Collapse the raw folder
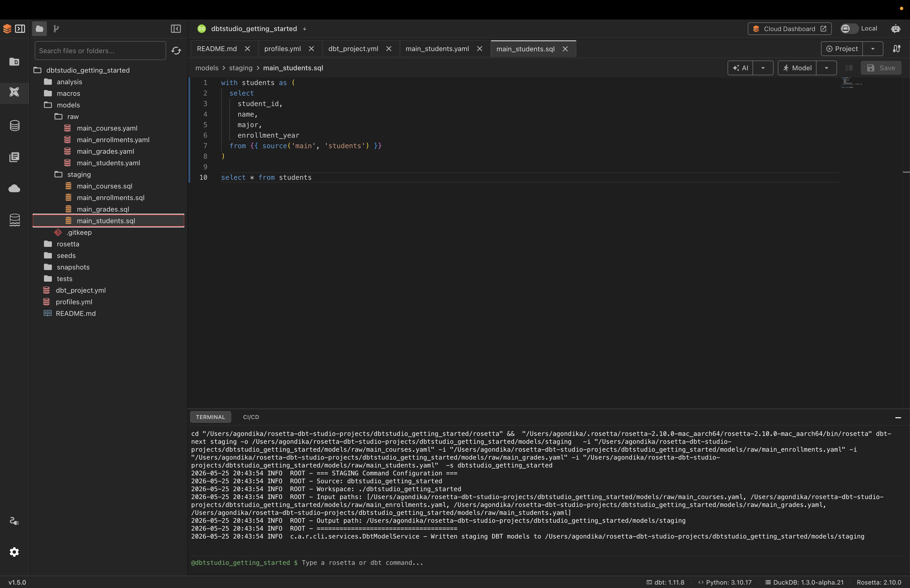910x588 pixels. [73, 116]
